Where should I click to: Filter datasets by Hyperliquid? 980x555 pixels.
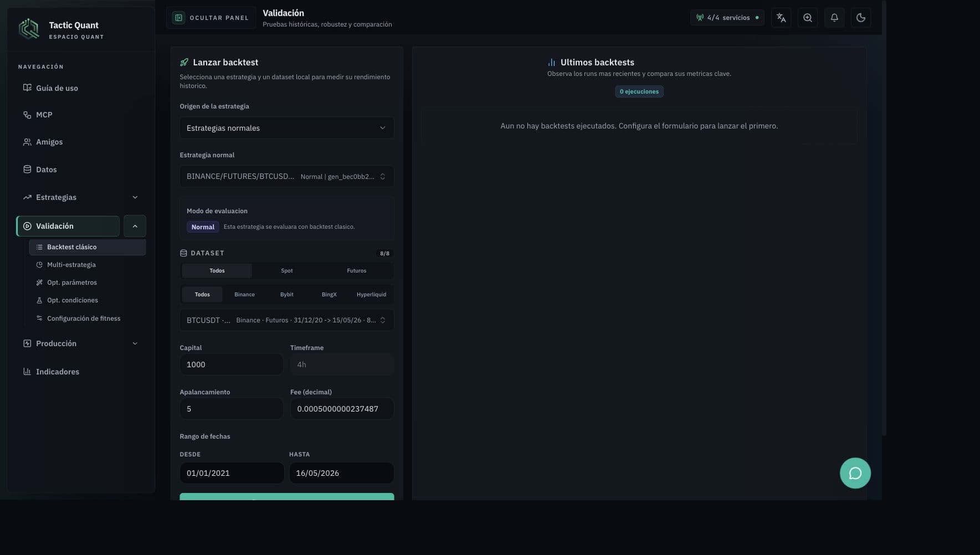tap(371, 295)
